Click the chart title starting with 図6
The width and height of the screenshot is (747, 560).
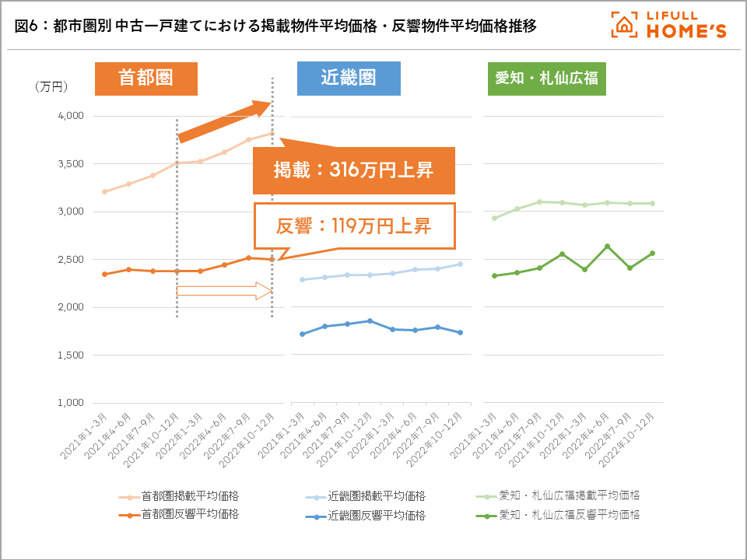pyautogui.click(x=275, y=26)
